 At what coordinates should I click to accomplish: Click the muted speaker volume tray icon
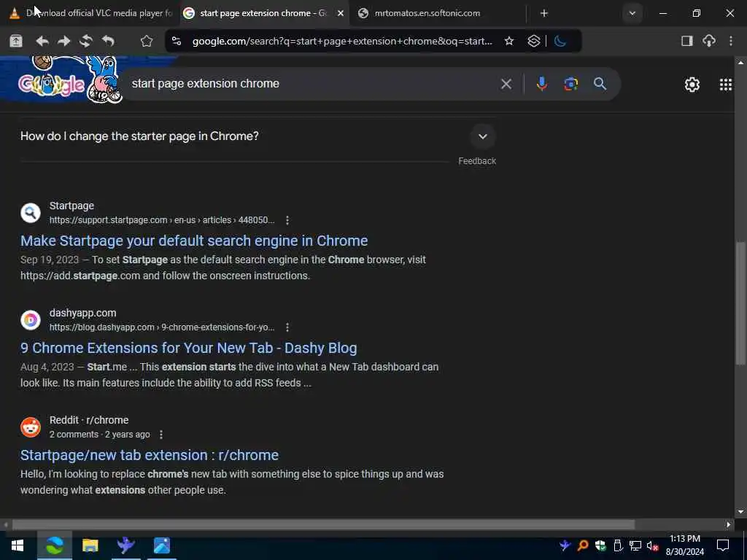[653, 545]
